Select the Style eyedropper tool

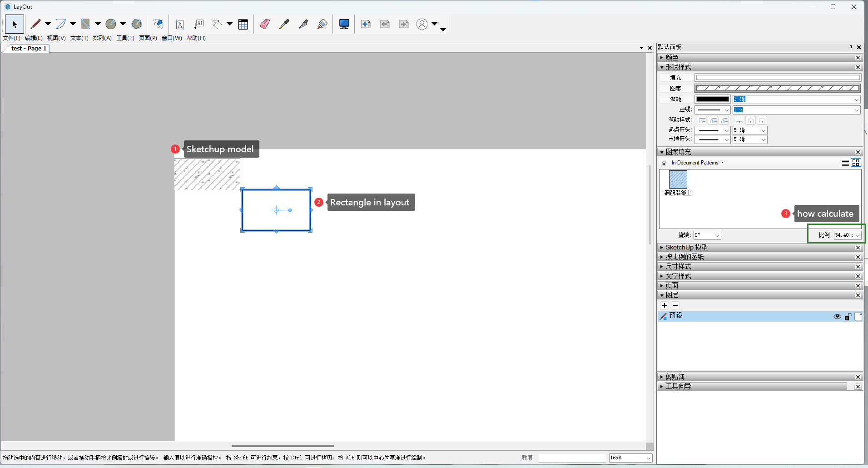[284, 24]
